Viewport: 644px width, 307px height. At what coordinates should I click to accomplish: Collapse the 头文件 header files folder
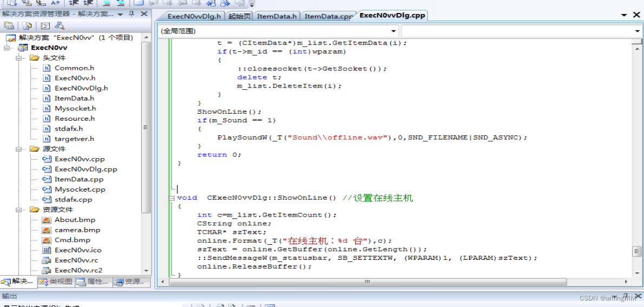tap(18, 58)
